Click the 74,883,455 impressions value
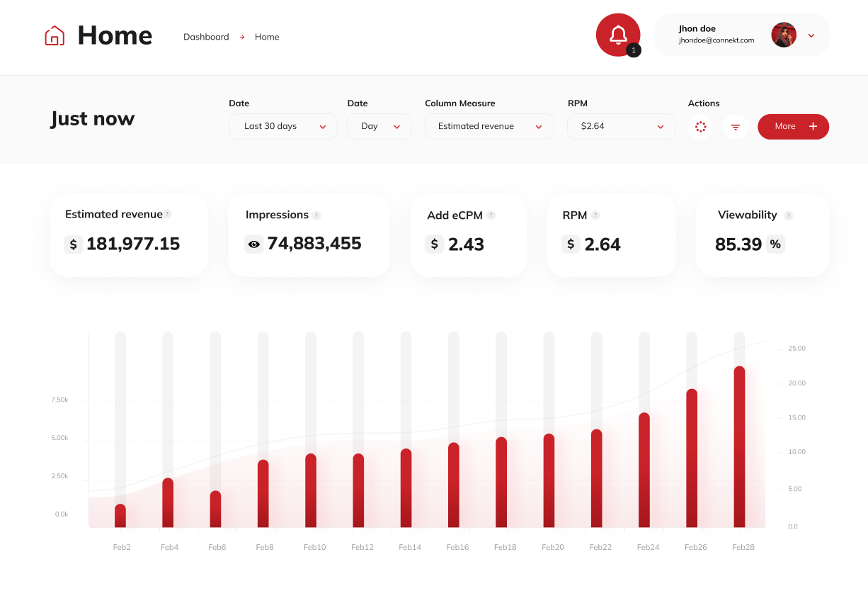Viewport: 868px width, 598px height. (314, 243)
